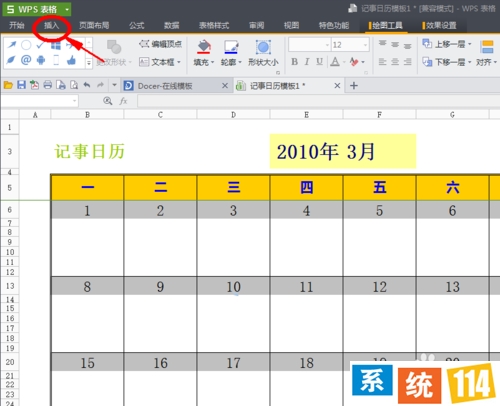Screen dimensions: 500x406
Task: Select the phone outline shape
Action: 56,60
